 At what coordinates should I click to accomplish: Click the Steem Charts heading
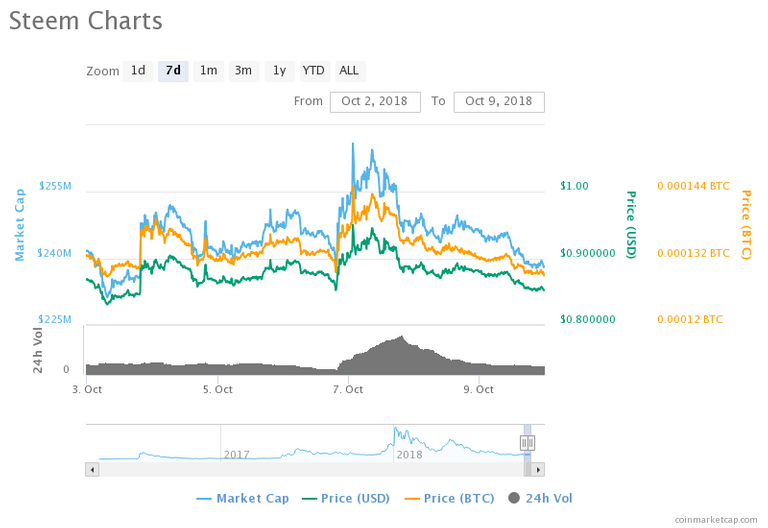click(x=86, y=21)
